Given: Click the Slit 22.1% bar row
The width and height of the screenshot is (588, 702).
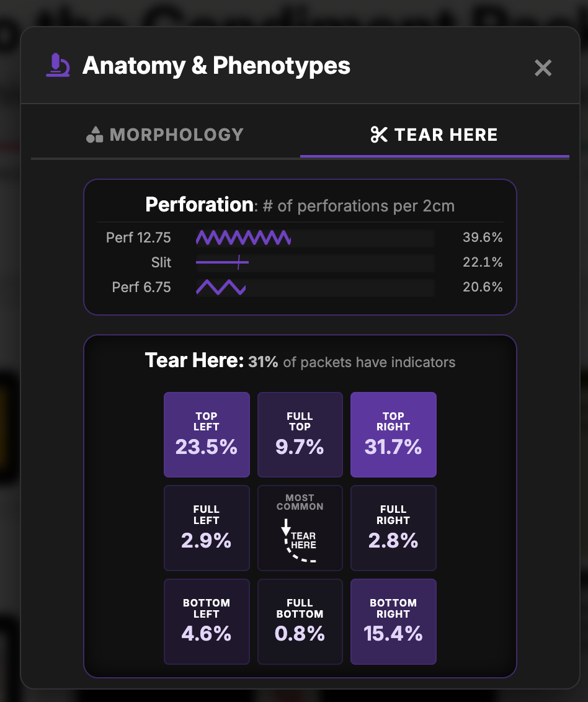Looking at the screenshot, I should click(x=300, y=262).
